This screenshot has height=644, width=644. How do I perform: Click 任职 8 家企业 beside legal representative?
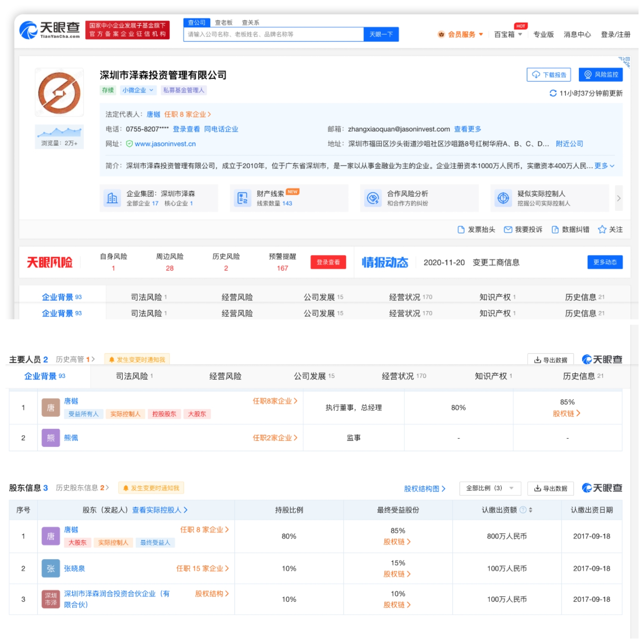coord(187,114)
